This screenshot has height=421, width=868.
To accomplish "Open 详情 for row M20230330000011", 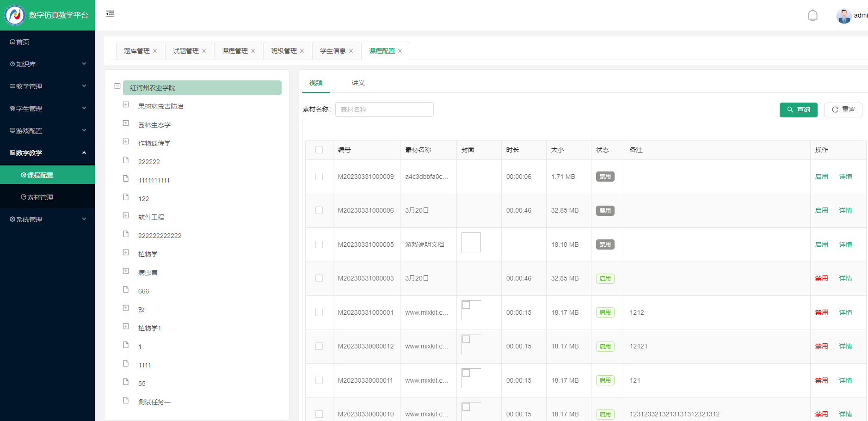I will click(x=846, y=380).
